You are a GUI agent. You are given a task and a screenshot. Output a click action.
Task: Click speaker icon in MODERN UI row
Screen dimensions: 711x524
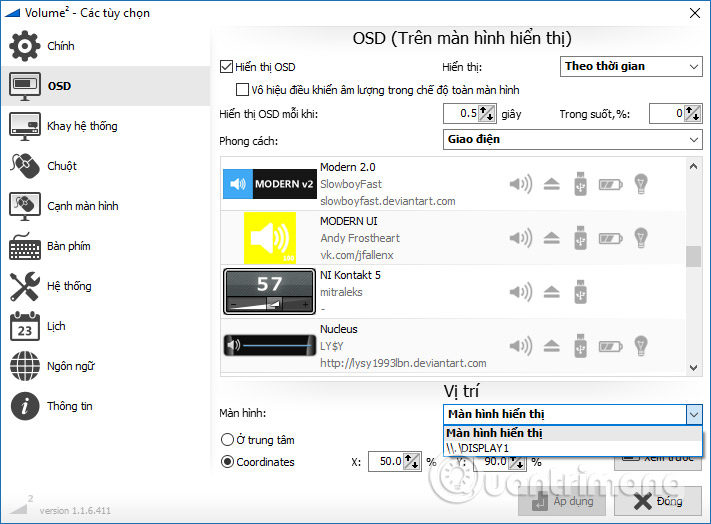tap(521, 238)
